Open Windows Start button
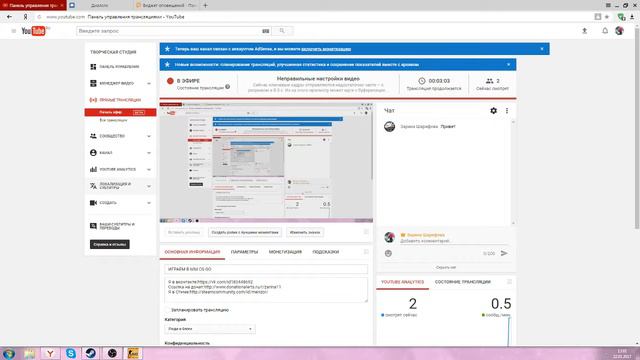This screenshot has height=360, width=640. pyautogui.click(x=9, y=353)
